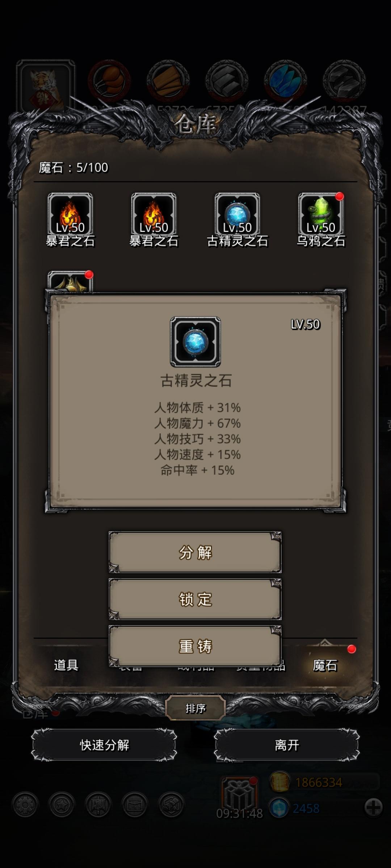Open the tiger avatar profile
Image resolution: width=391 pixels, height=868 pixels.
(46, 87)
